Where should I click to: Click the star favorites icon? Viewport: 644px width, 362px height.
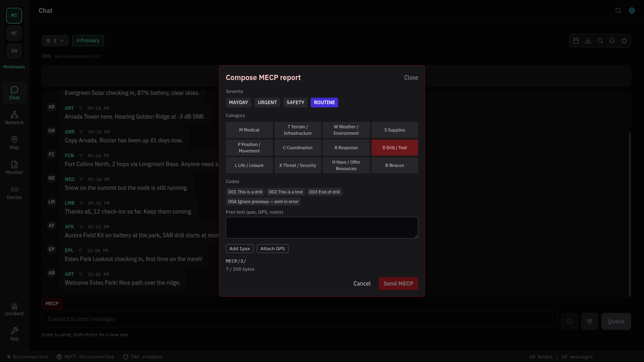coord(624,41)
